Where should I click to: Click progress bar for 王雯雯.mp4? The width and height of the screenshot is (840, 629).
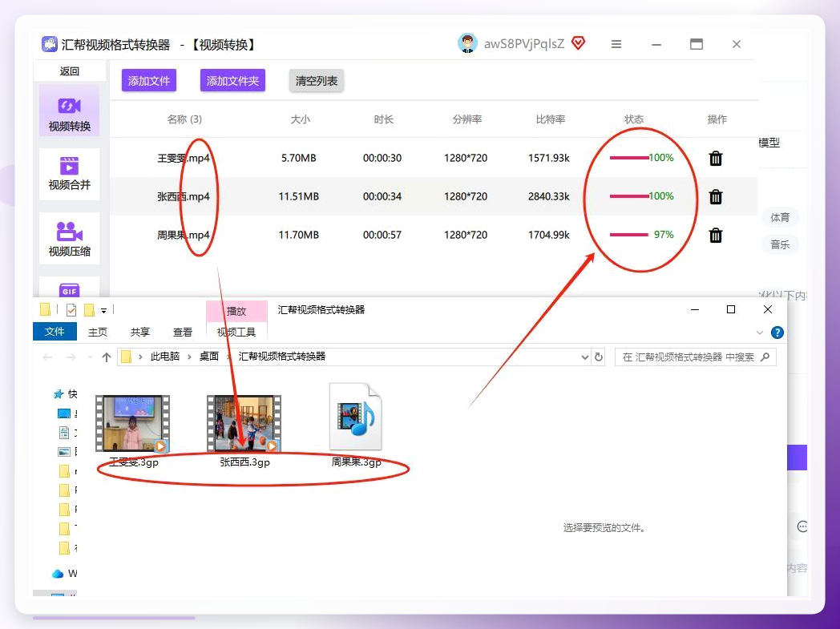coord(629,158)
